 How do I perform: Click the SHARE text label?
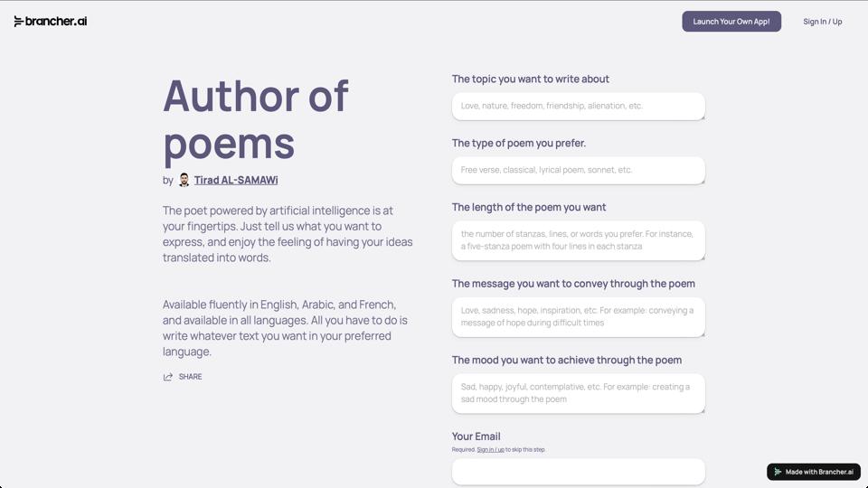click(190, 377)
